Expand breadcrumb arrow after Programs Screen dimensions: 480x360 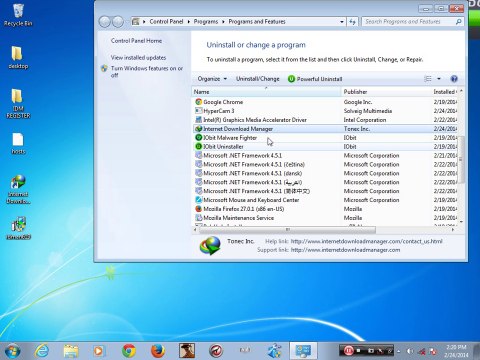point(223,22)
